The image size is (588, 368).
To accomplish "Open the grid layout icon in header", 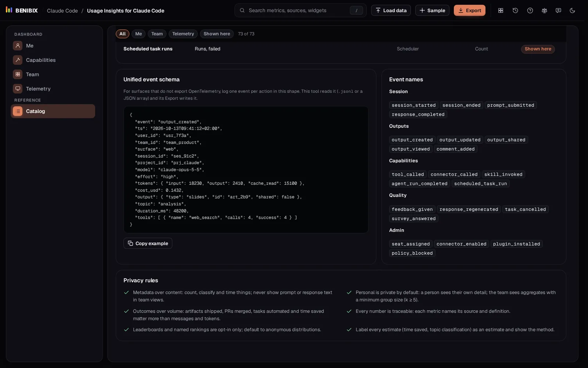I will pyautogui.click(x=501, y=11).
